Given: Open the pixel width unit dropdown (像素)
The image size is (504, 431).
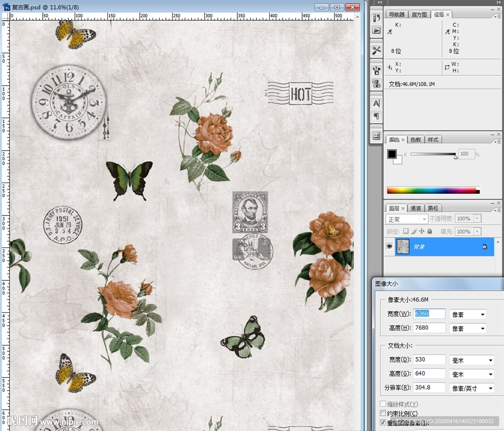Looking at the screenshot, I should point(468,314).
